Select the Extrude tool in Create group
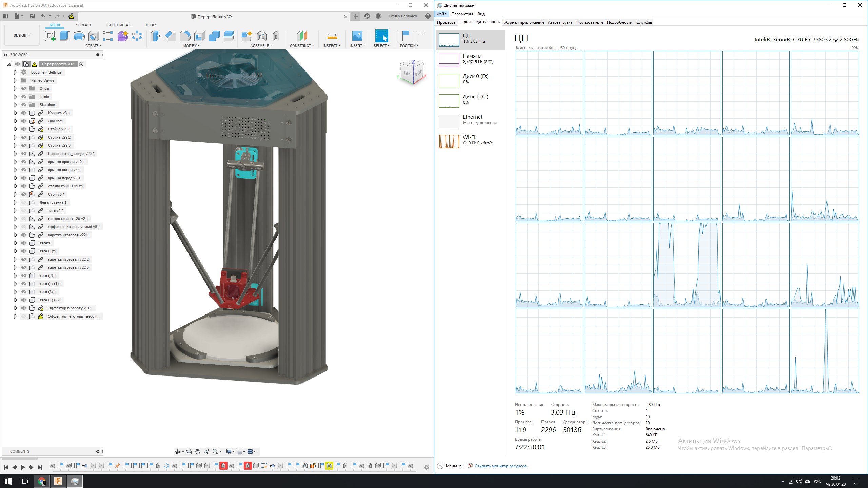The height and width of the screenshot is (488, 868). [x=64, y=36]
